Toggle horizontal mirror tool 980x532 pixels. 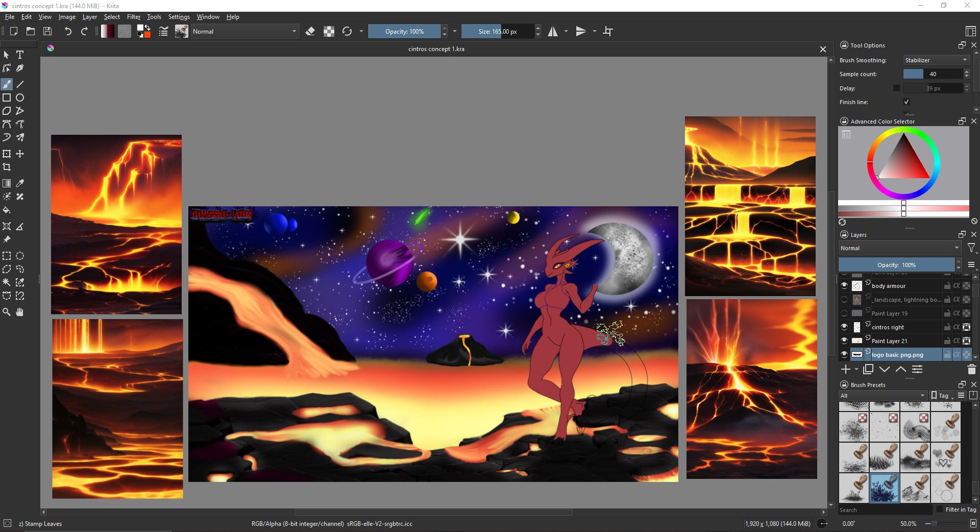(553, 31)
